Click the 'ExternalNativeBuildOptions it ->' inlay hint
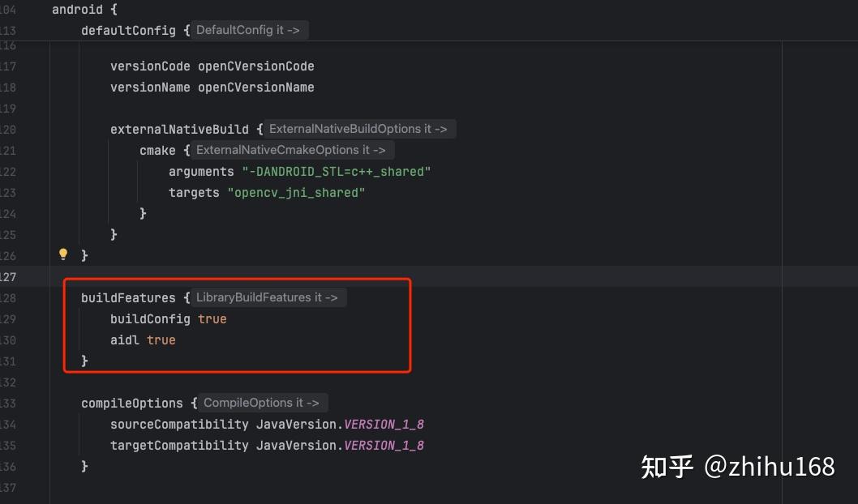This screenshot has height=504, width=858. pyautogui.click(x=358, y=129)
